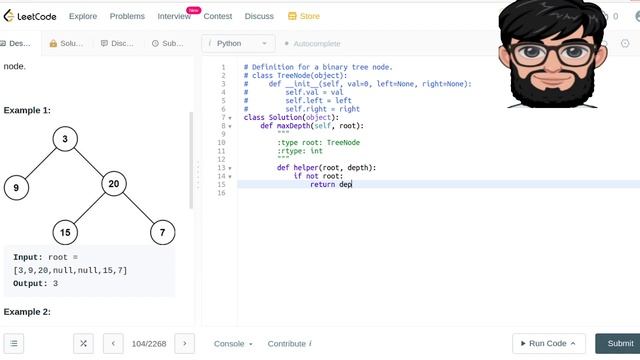Collapse the maxDepth fold arrow on line 8
Screen dimensions: 640x360
[x=230, y=127]
